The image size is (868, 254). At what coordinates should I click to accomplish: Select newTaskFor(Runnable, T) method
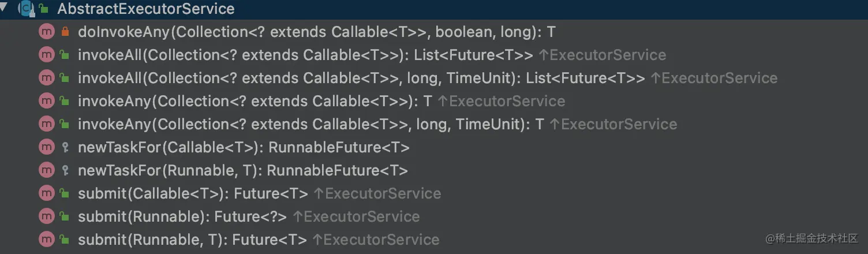click(243, 170)
